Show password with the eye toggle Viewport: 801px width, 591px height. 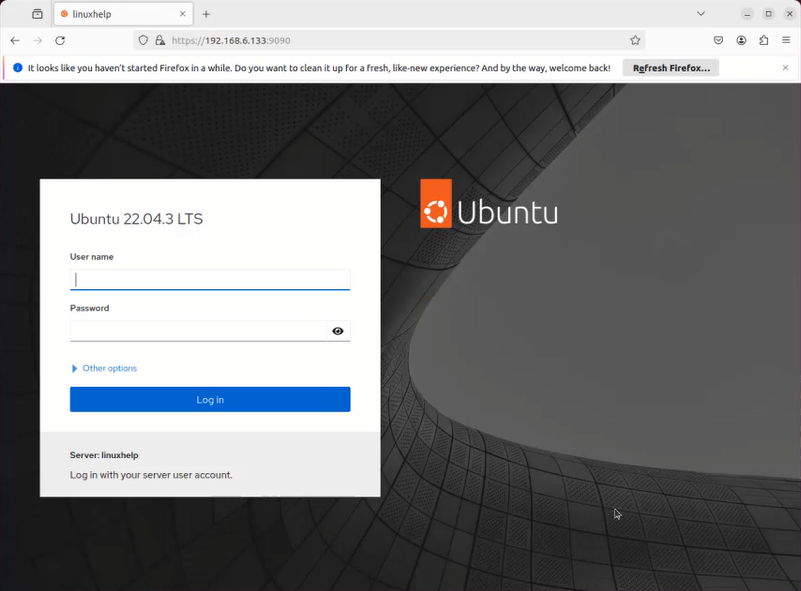click(x=338, y=331)
